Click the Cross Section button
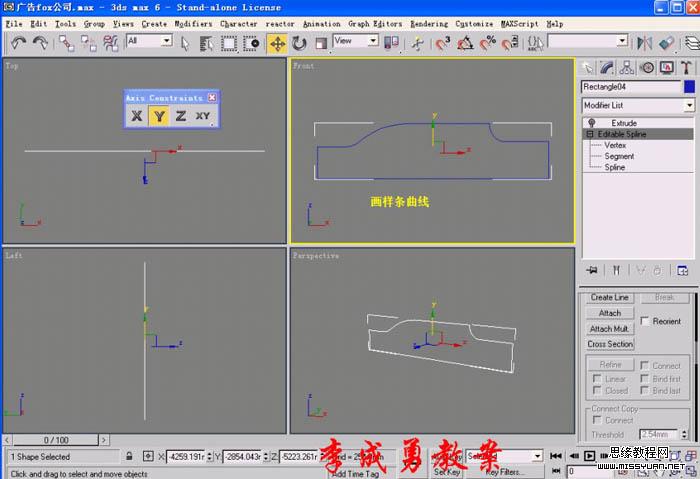 tap(610, 344)
